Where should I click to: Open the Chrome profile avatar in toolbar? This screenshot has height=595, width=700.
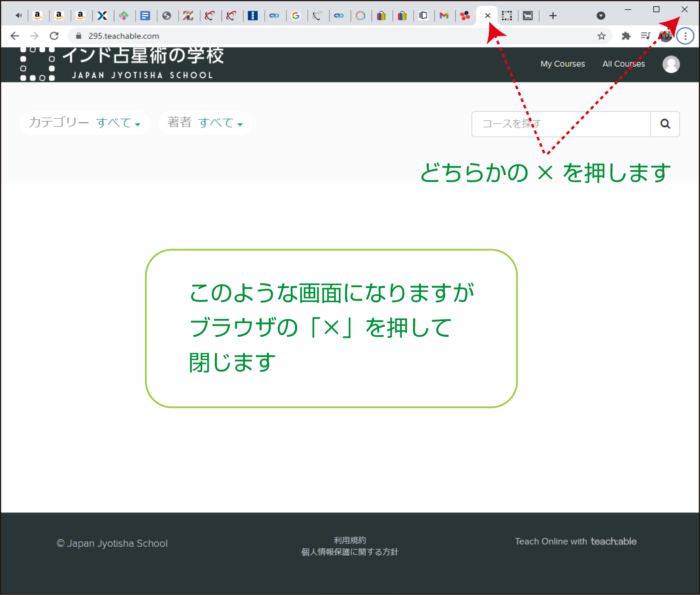pos(666,36)
